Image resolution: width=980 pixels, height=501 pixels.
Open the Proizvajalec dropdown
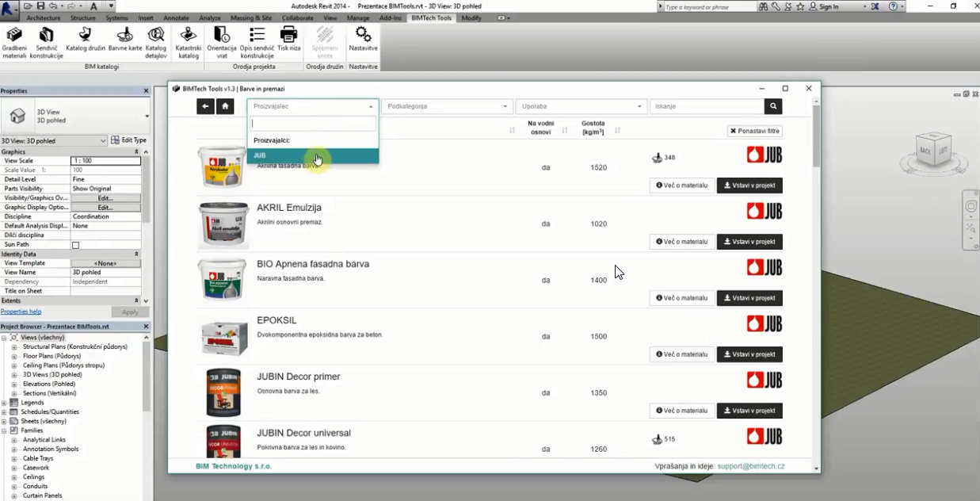(313, 106)
